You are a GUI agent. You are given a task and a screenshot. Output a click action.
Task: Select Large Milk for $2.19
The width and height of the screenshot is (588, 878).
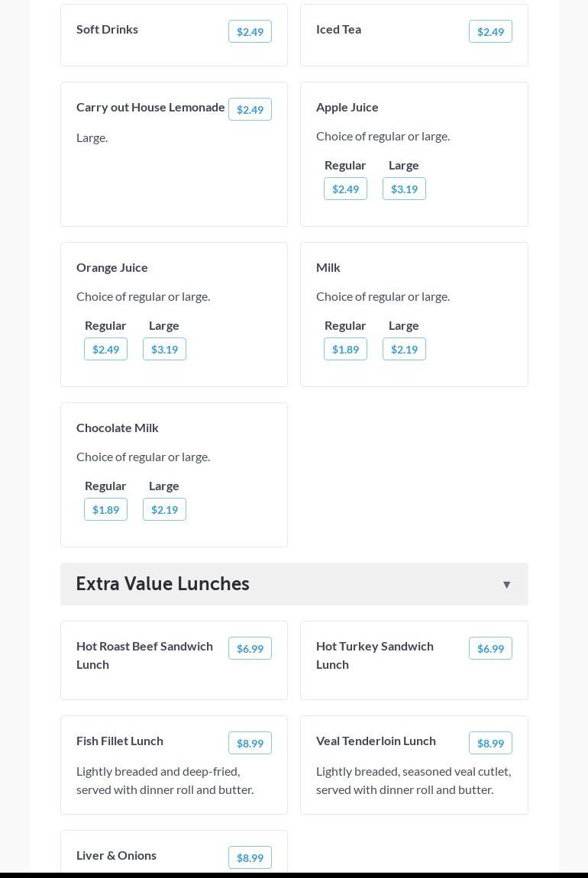point(404,349)
